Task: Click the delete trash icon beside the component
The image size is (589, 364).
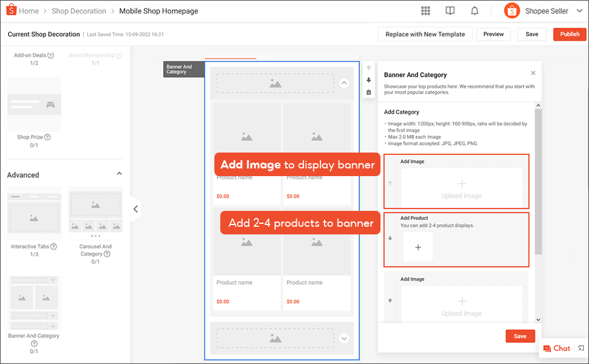Action: [369, 92]
